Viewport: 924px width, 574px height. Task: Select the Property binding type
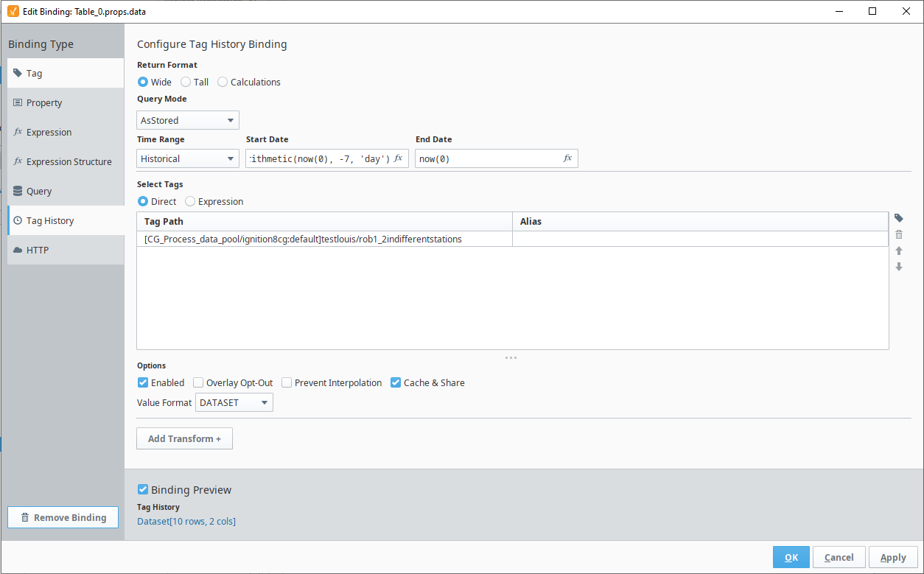(66, 102)
